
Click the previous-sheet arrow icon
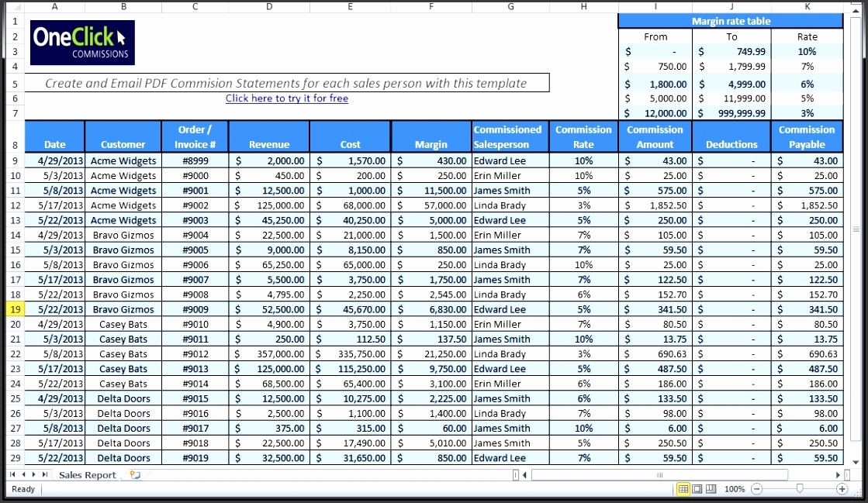pyautogui.click(x=23, y=474)
